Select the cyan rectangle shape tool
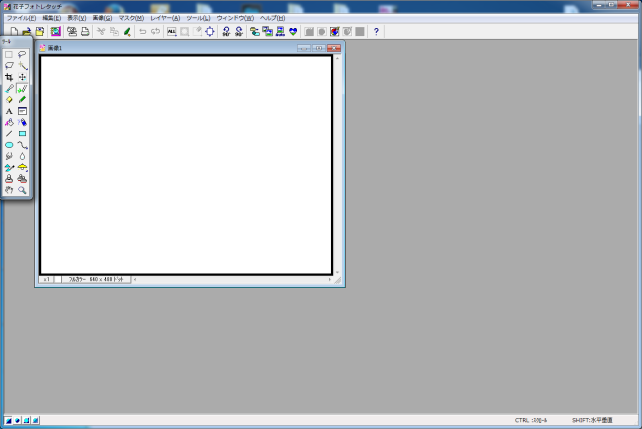 pos(22,133)
